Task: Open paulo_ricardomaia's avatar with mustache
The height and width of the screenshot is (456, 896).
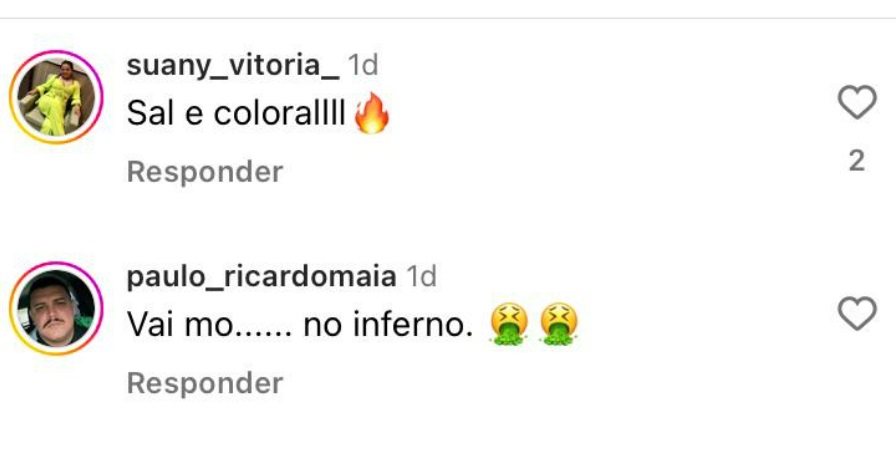Action: (x=56, y=308)
